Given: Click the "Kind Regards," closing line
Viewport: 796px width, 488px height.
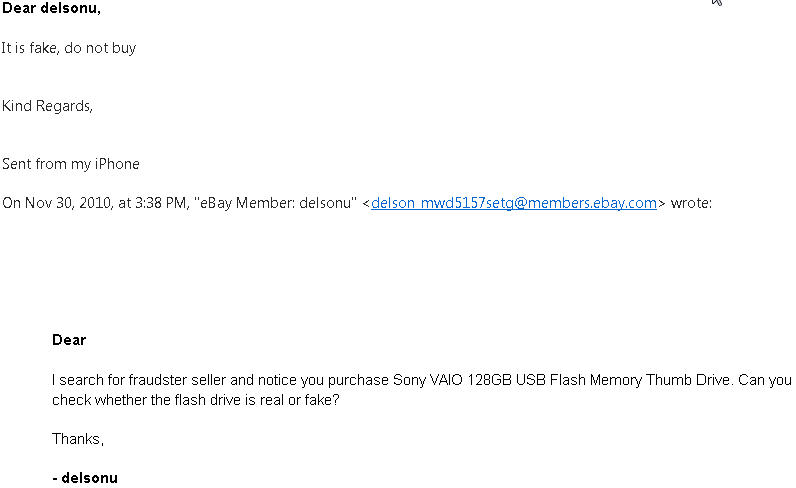Looking at the screenshot, I should click(47, 106).
